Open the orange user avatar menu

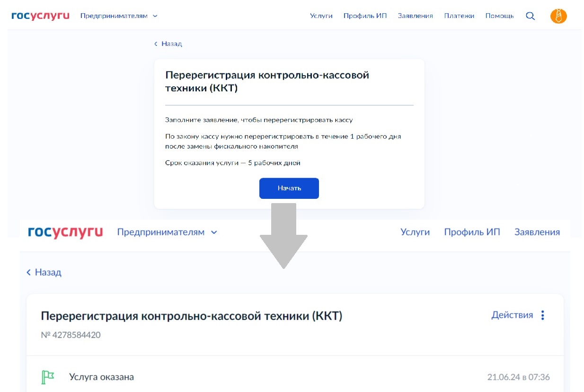point(558,16)
